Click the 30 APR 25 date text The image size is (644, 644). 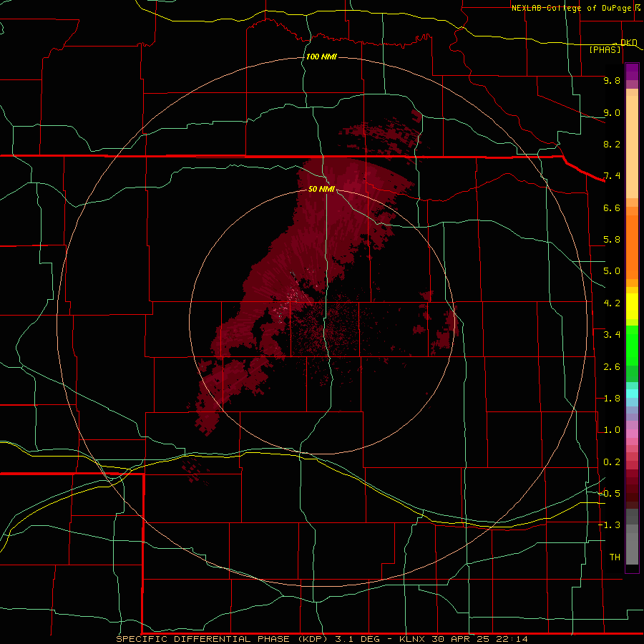462,639
